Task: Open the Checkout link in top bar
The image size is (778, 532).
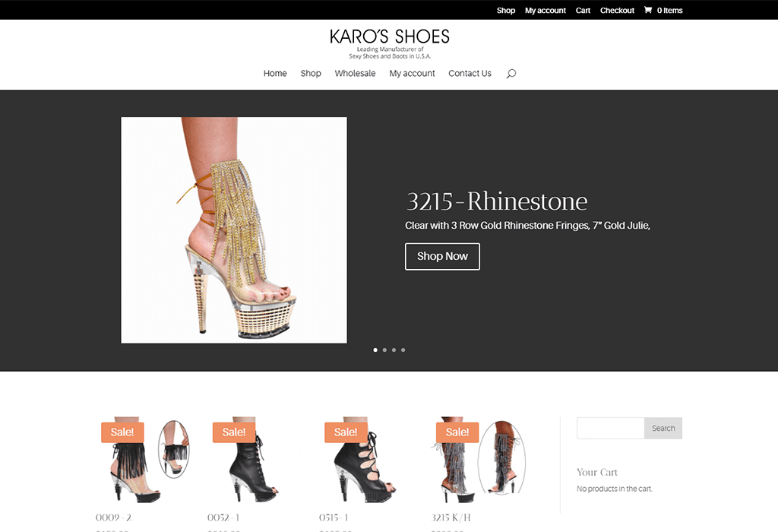Action: click(617, 10)
